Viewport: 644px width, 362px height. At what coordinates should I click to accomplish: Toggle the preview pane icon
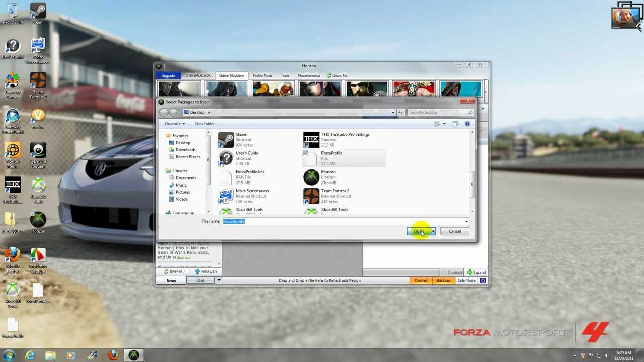[x=455, y=124]
